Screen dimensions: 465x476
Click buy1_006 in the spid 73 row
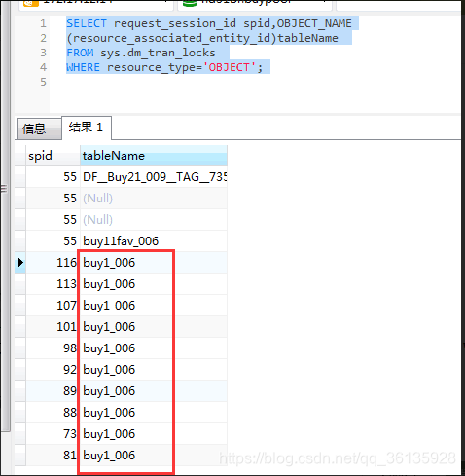pyautogui.click(x=109, y=434)
